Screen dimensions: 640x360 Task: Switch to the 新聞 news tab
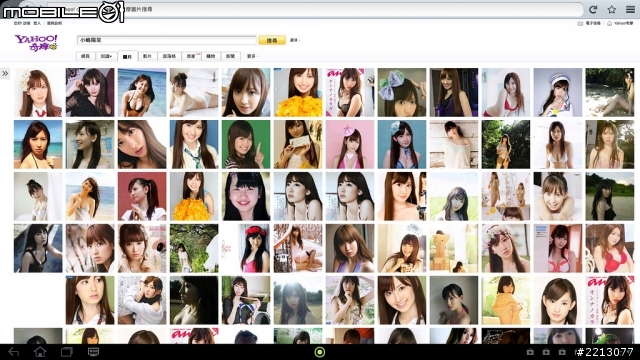[x=231, y=56]
